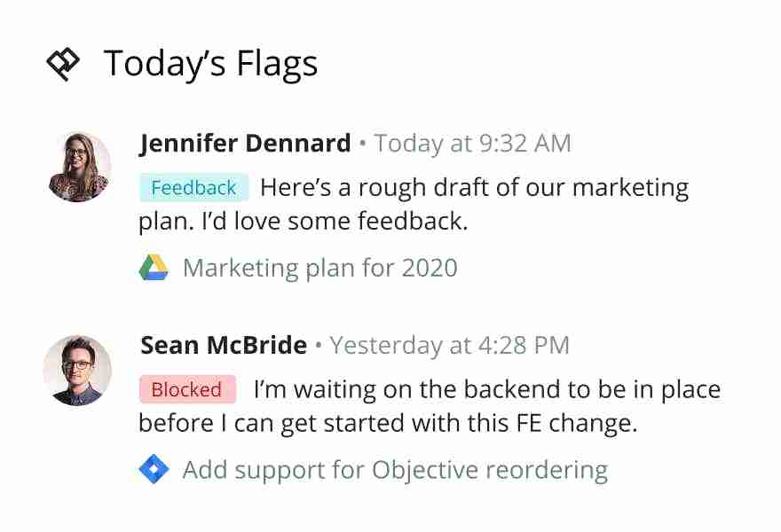This screenshot has width=781, height=532.
Task: Click the Yesterday at 4:28 PM timestamp
Action: coord(449,346)
